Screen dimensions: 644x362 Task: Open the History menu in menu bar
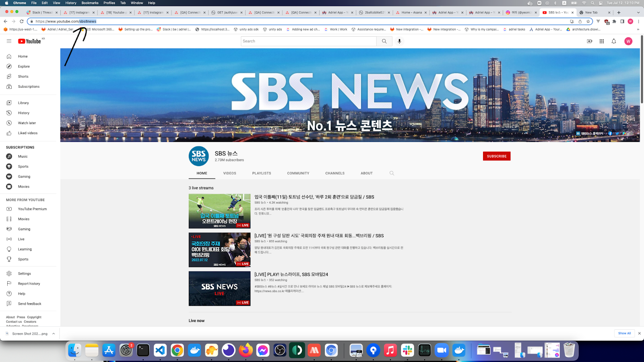pos(71,3)
